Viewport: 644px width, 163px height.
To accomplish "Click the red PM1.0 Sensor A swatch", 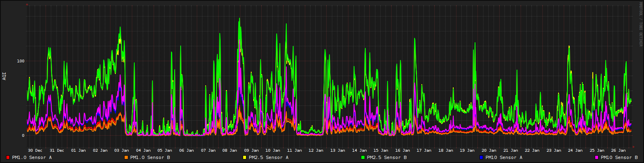I will point(8,157).
